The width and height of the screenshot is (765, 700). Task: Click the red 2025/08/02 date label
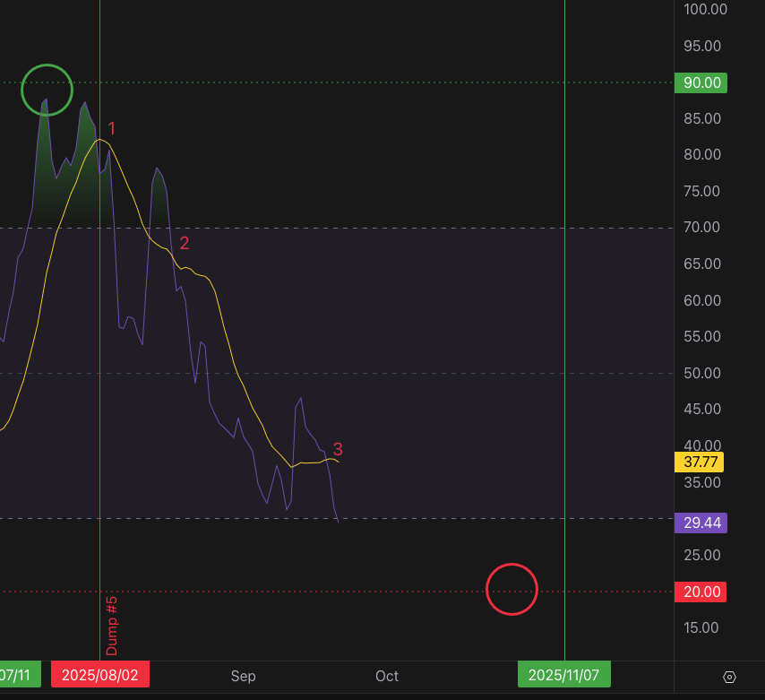pos(100,675)
